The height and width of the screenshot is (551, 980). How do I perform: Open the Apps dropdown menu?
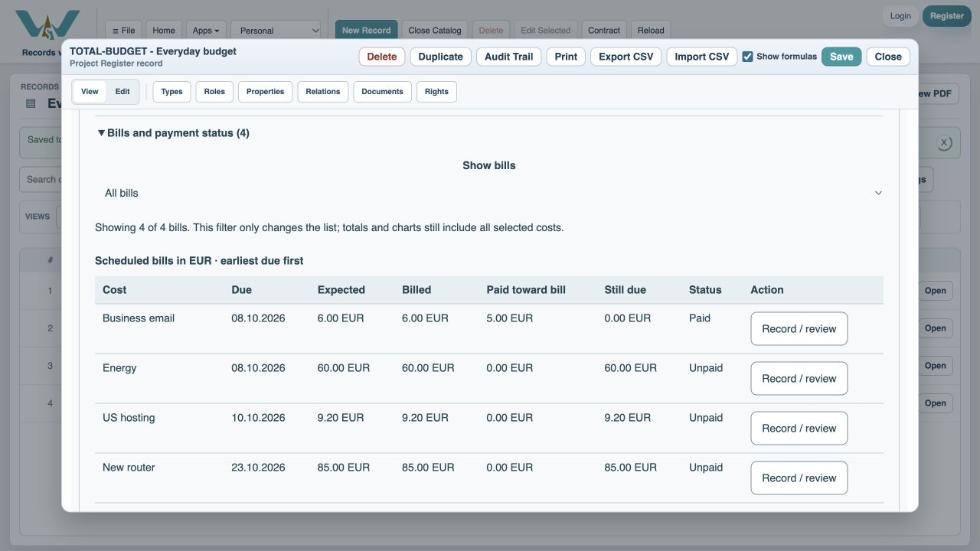point(206,31)
